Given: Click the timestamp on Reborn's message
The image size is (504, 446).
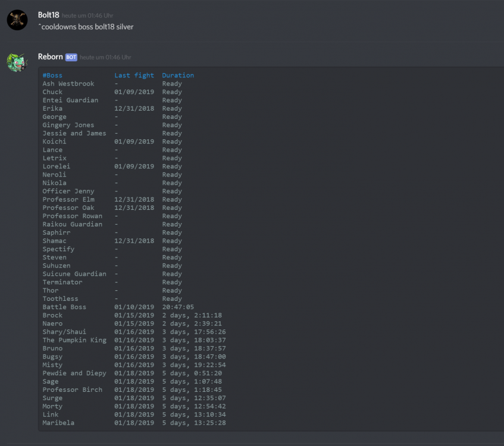Looking at the screenshot, I should pos(105,58).
